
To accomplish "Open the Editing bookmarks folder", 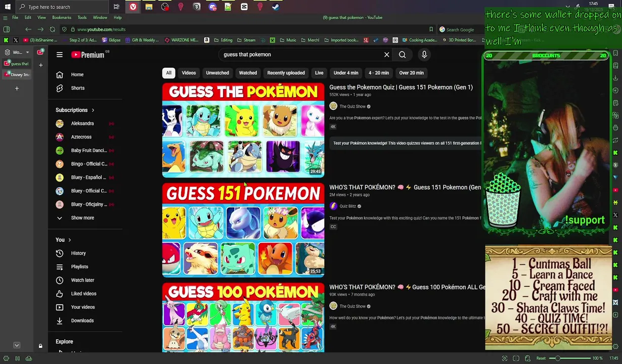I will point(223,40).
